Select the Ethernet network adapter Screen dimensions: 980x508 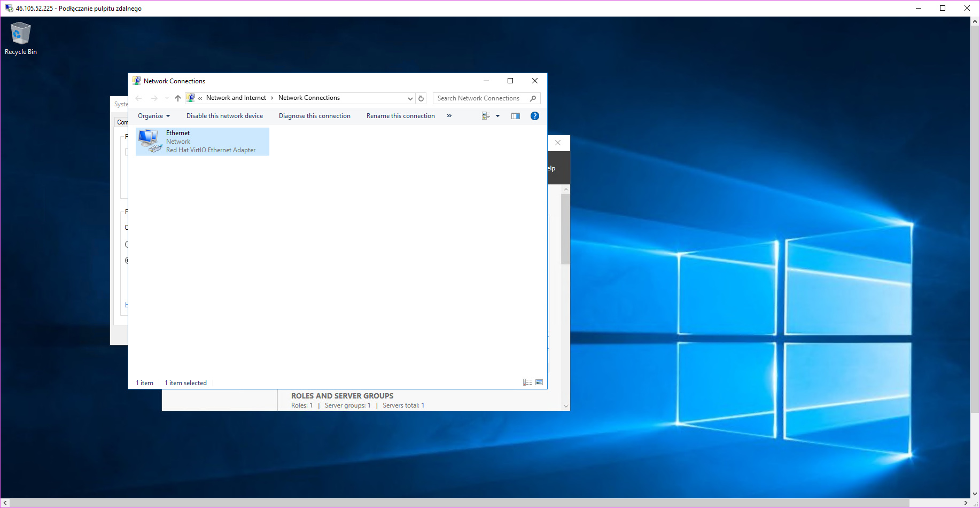click(x=202, y=142)
